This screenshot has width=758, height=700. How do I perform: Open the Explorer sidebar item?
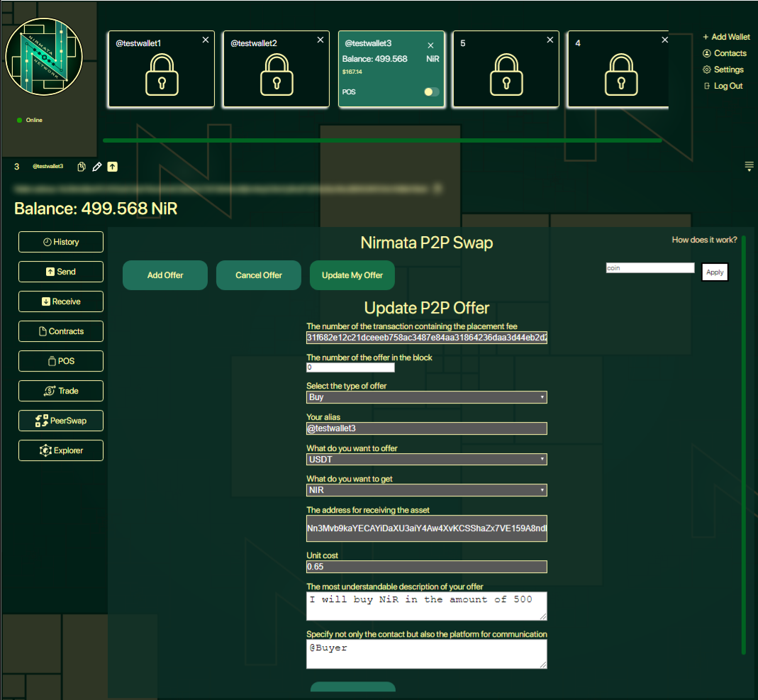(61, 450)
